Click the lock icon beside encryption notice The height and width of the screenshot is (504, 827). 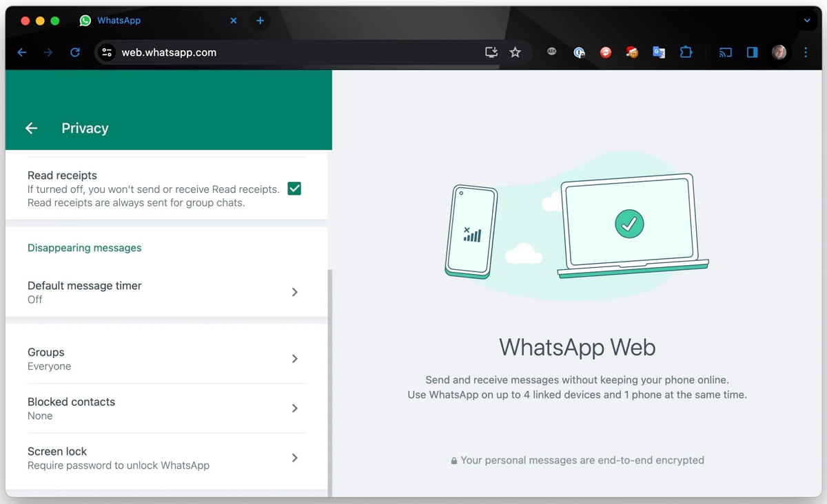(x=454, y=461)
